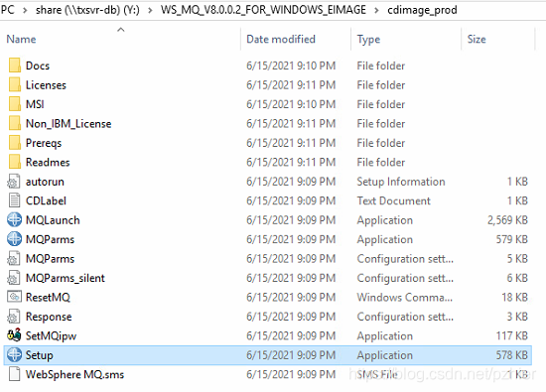Select the file name 'MQLaunch'
The image size is (546, 392).
tap(53, 220)
